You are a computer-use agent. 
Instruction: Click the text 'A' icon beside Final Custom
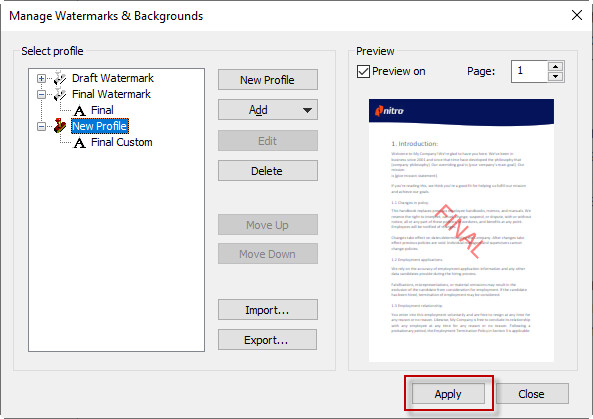click(79, 143)
